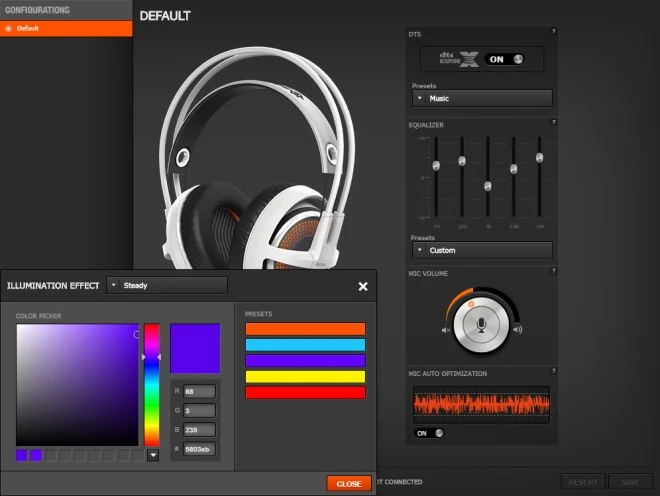Click the mic mute speaker icon

pos(444,329)
